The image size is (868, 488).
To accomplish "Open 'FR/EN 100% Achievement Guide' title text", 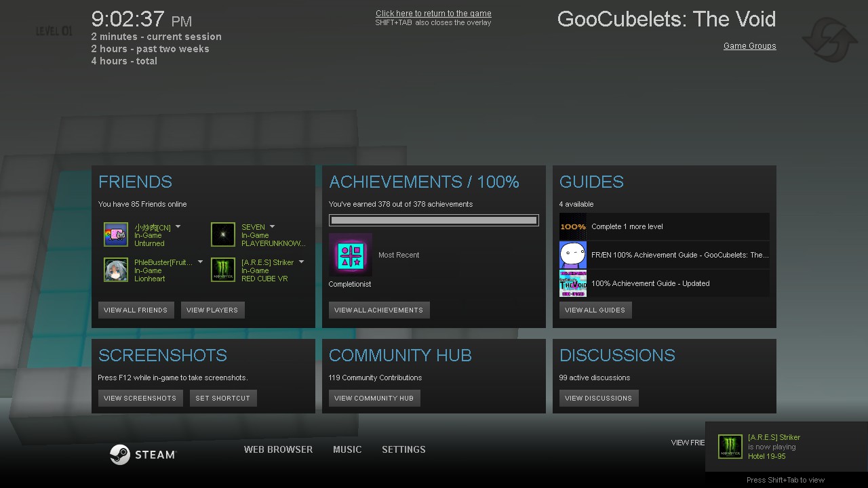I will [x=680, y=255].
